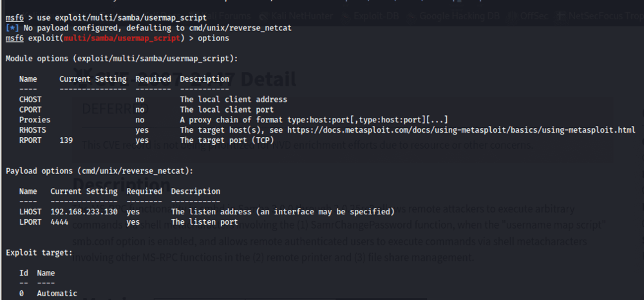
Task: Click the 'options' command after the prompt
Action: (214, 39)
